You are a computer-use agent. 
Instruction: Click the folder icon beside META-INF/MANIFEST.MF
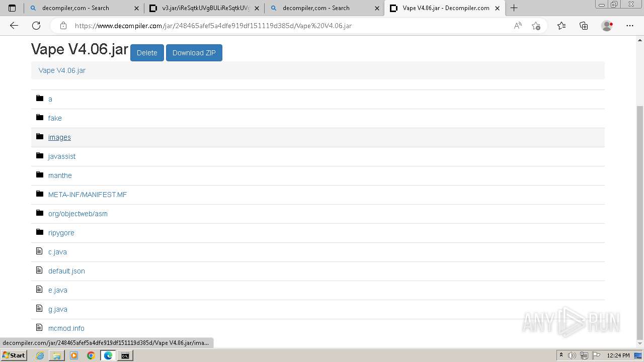(40, 194)
